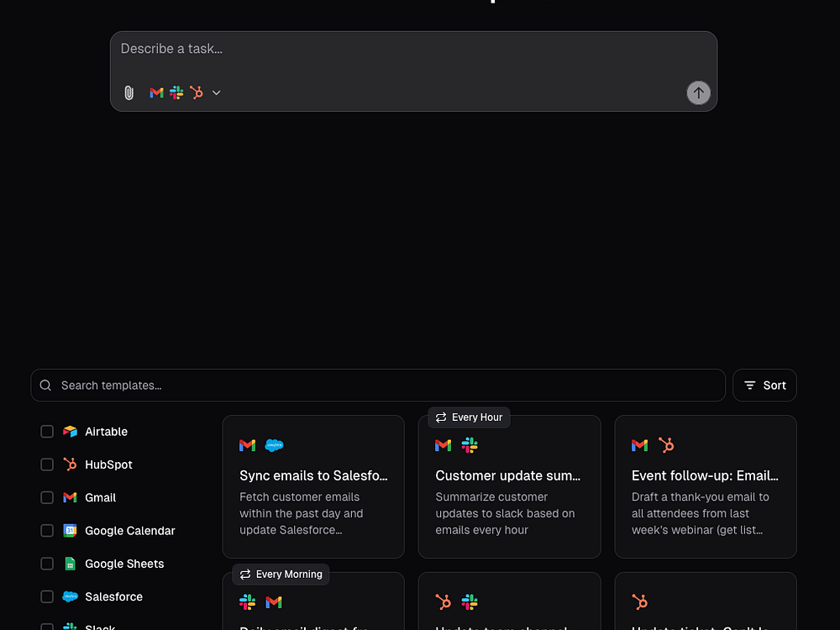Click the search magnifier icon
Screen dimensions: 840x630
click(45, 386)
